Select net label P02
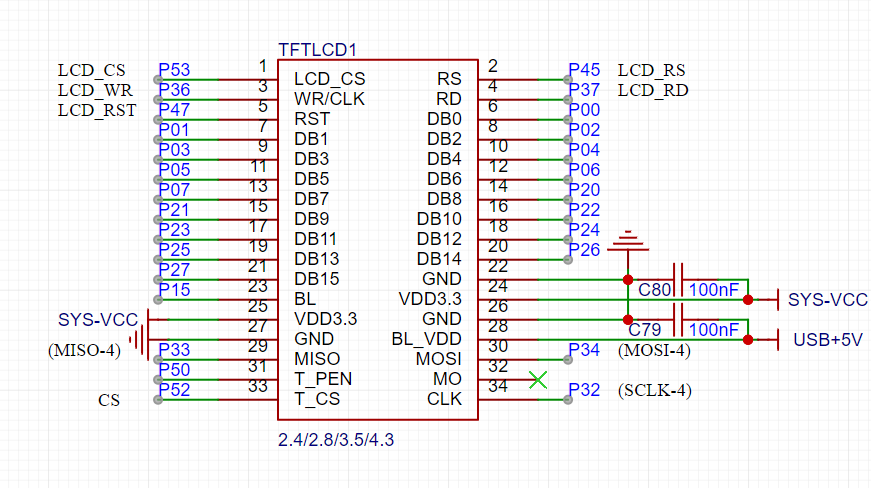The height and width of the screenshot is (488, 871). 584,130
